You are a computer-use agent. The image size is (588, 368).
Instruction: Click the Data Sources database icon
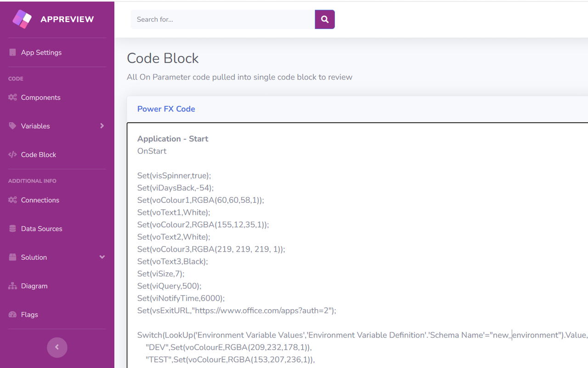click(12, 229)
